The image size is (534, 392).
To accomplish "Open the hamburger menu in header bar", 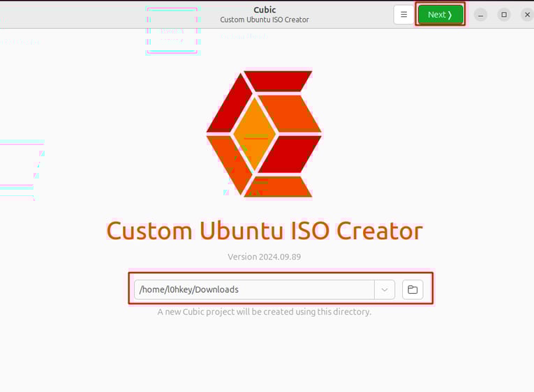I will click(x=403, y=15).
